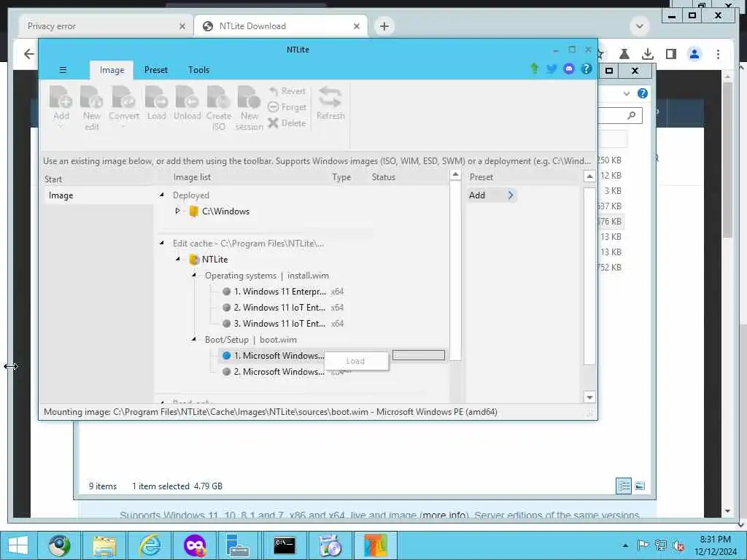Click the Preset column header
The image size is (747, 560).
pos(481,177)
